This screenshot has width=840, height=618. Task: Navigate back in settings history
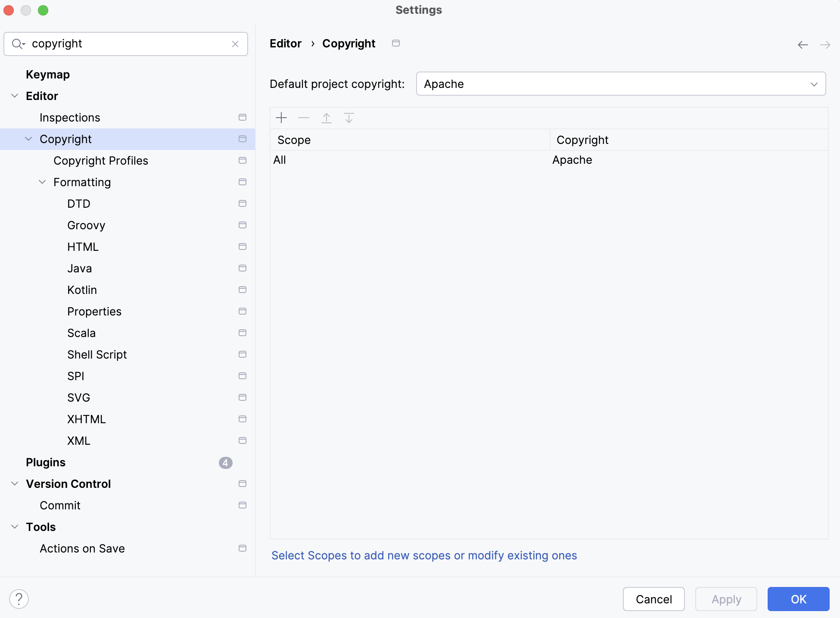[803, 44]
